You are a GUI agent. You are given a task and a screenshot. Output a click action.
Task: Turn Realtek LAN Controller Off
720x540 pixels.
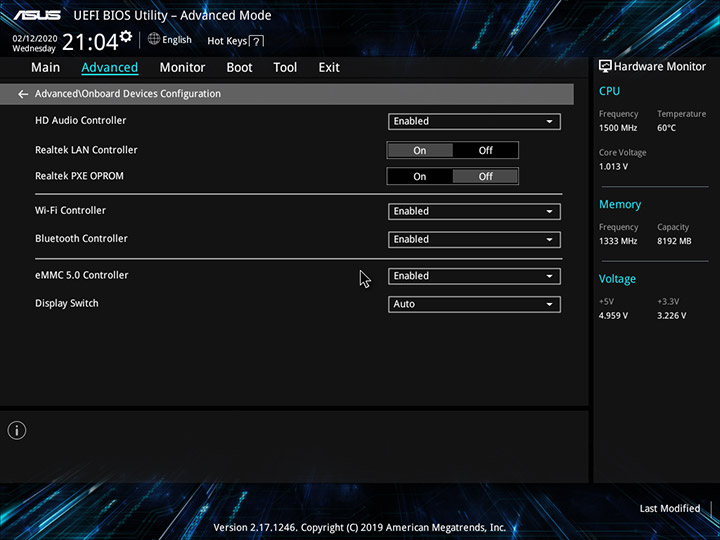485,151
